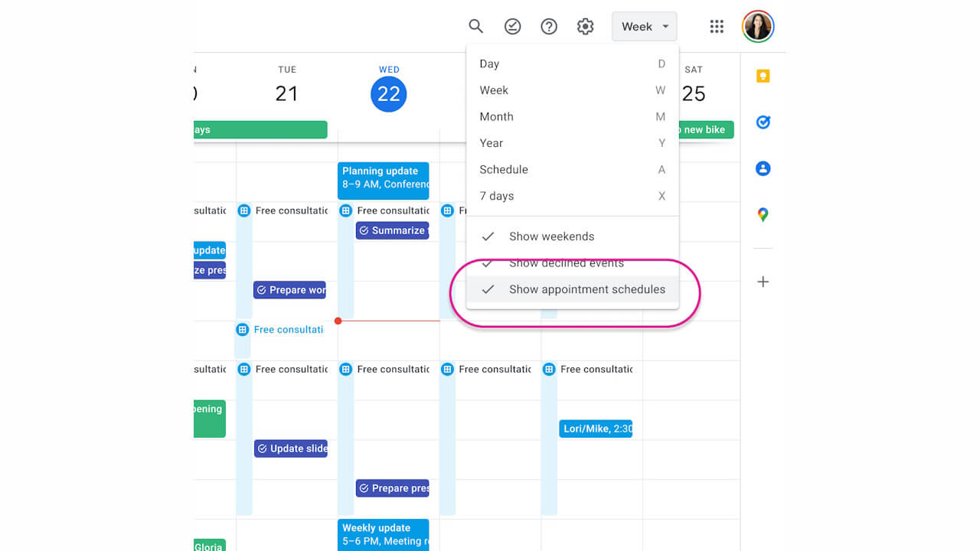The width and height of the screenshot is (980, 551).
Task: Open Google Keep from the side panel
Action: point(763,76)
